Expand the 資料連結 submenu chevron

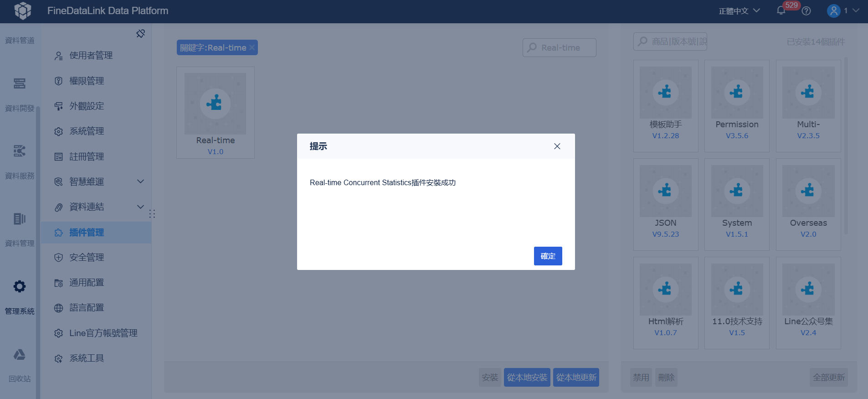(141, 207)
